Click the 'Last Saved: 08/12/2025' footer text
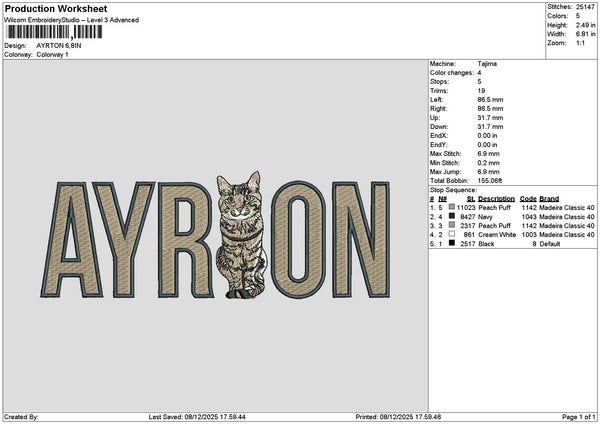Viewport: 600px width, 424px height. (197, 417)
